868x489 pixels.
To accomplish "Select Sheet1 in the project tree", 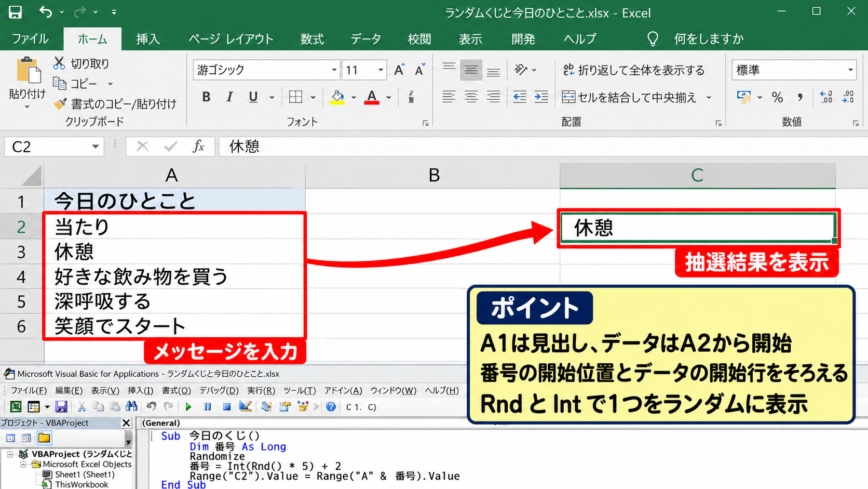I will tap(85, 474).
